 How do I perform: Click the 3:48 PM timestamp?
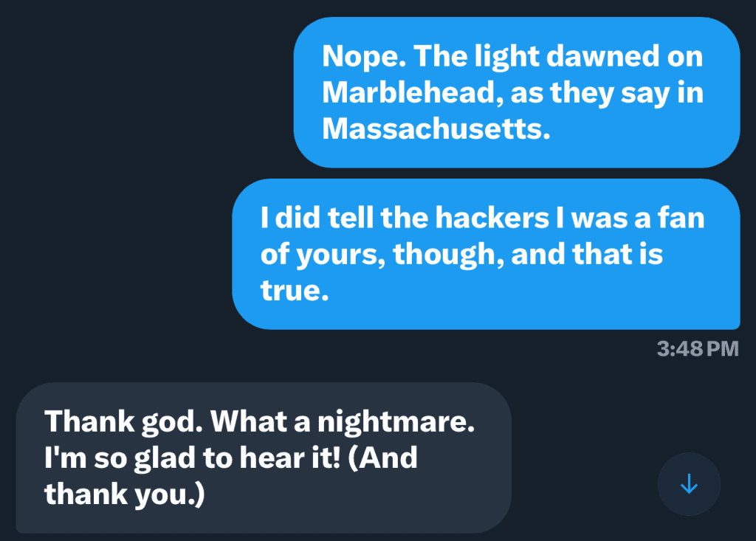coord(697,348)
